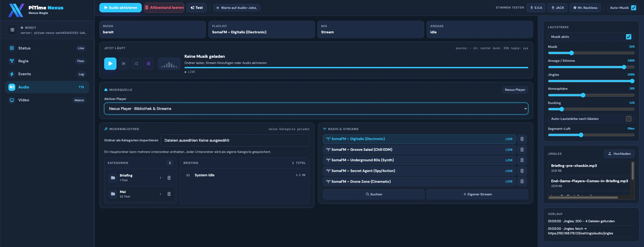
Task: Open the Aktiver Player dropdown
Action: point(316,109)
